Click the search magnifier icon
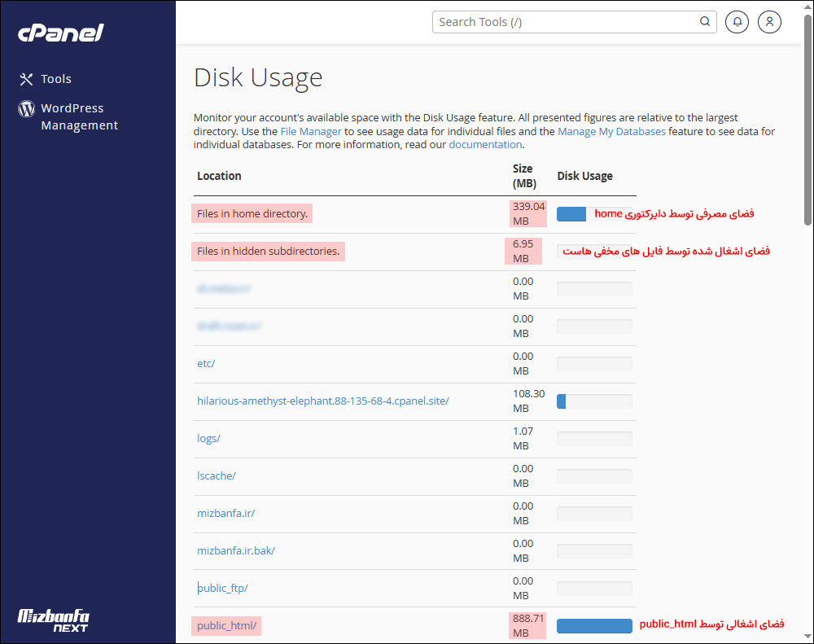This screenshot has height=644, width=814. [x=705, y=22]
